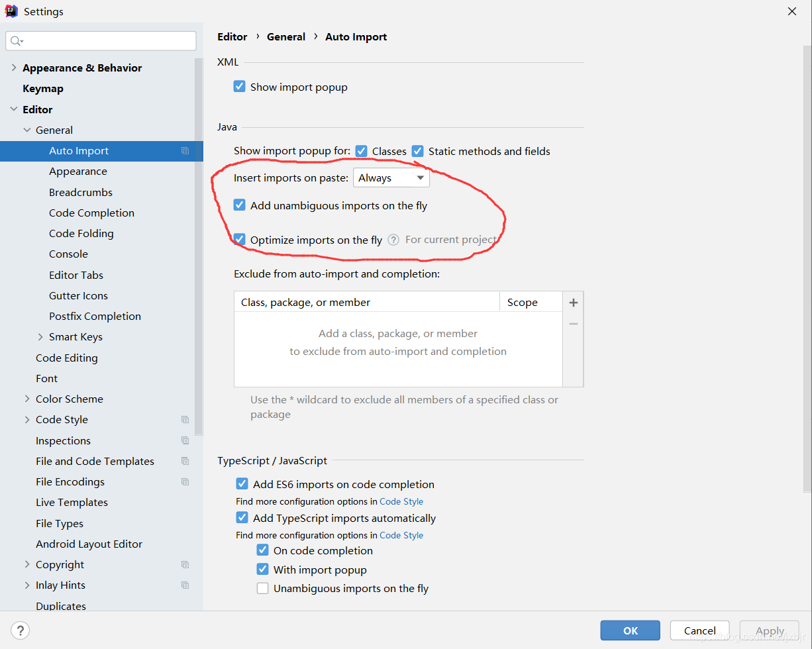The height and width of the screenshot is (649, 812).
Task: Click the project-level icon beside Copyright
Action: tap(185, 565)
